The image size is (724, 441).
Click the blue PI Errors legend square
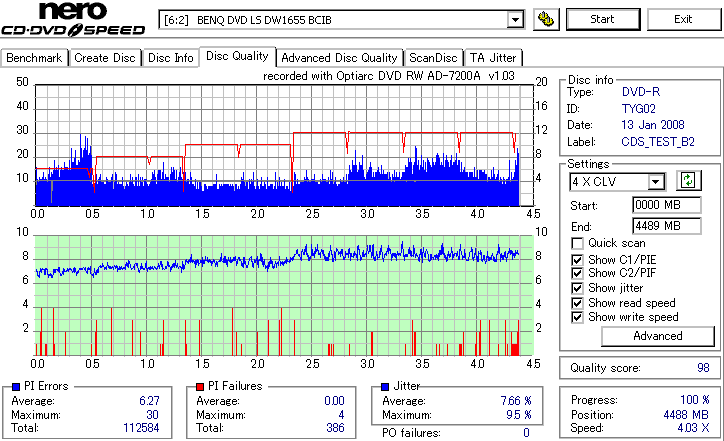pos(16,387)
